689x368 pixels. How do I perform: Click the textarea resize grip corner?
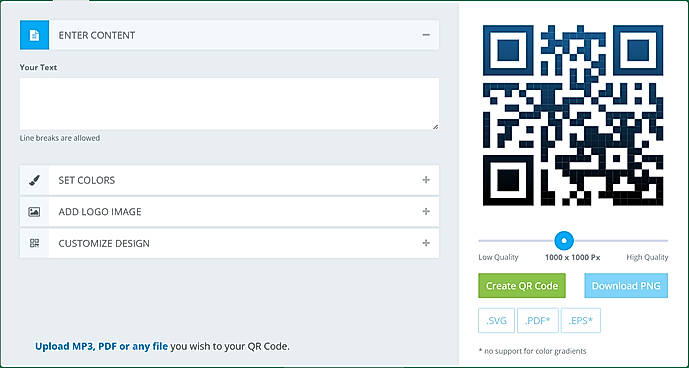(435, 126)
